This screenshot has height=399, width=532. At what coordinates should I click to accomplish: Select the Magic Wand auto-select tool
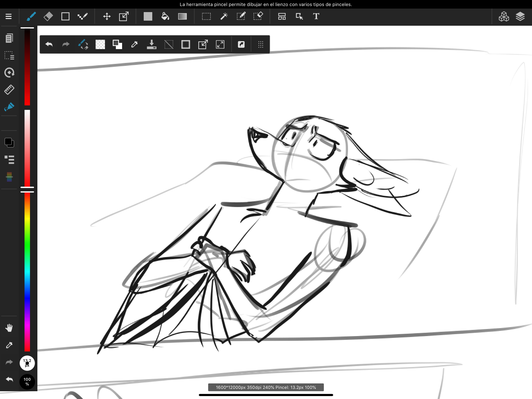(224, 16)
